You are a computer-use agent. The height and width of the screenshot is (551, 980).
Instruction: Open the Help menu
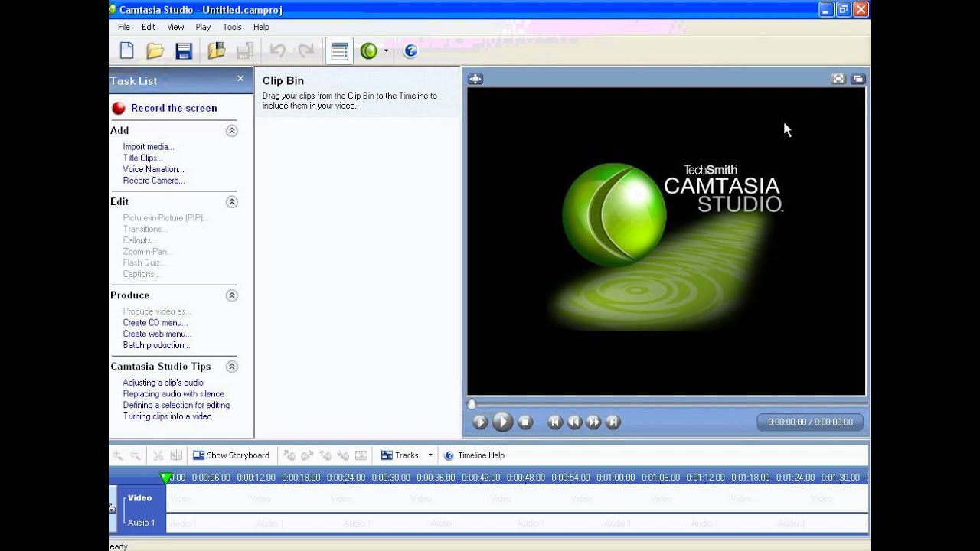261,27
